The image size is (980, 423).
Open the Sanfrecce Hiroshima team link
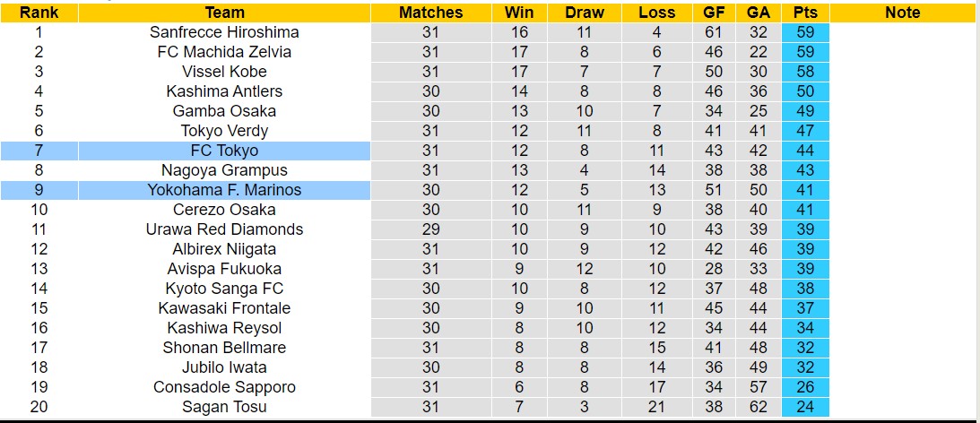[224, 32]
